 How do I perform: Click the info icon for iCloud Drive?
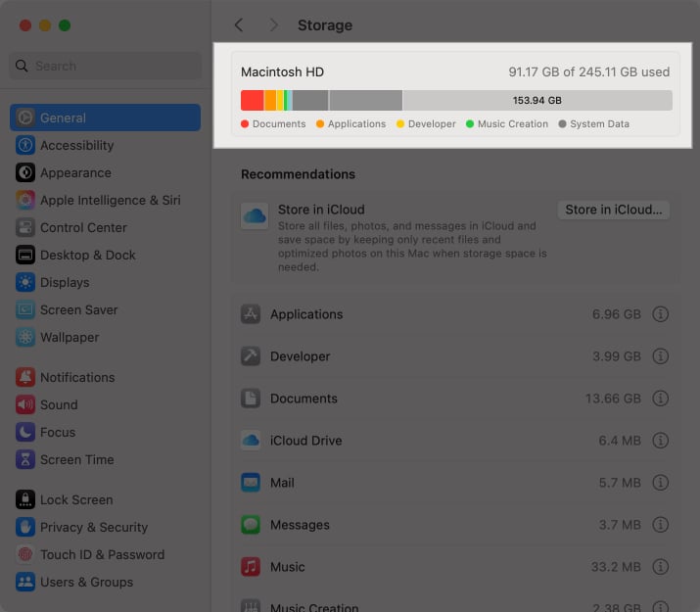pos(660,441)
